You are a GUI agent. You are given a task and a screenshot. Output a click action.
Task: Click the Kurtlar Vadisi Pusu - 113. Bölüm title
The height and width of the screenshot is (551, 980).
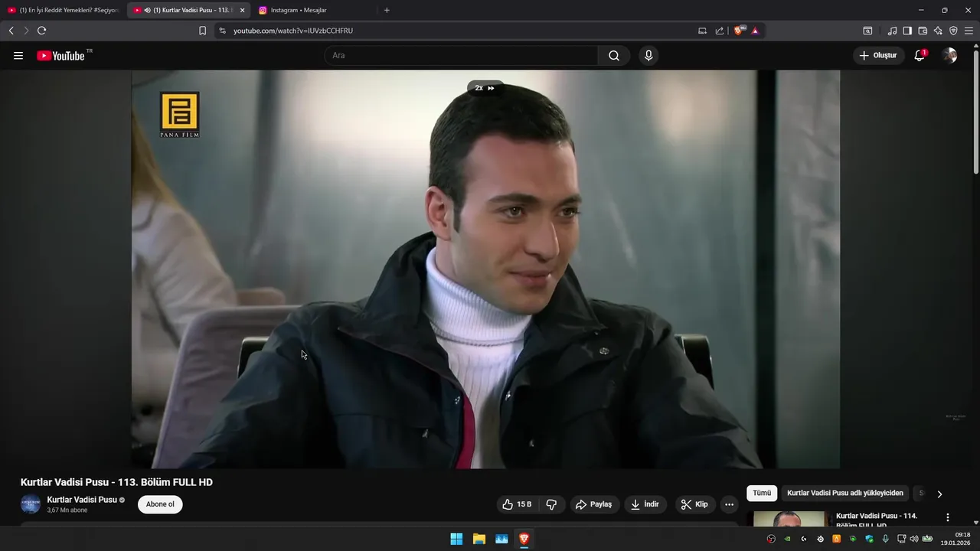(x=116, y=482)
